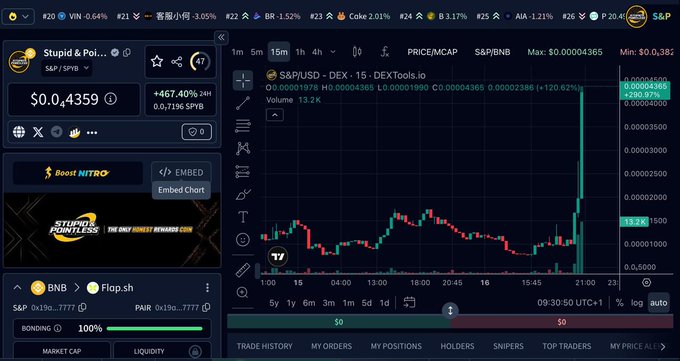This screenshot has width=680, height=361.
Task: Copy token name using copy icon
Action: pyautogui.click(x=127, y=53)
